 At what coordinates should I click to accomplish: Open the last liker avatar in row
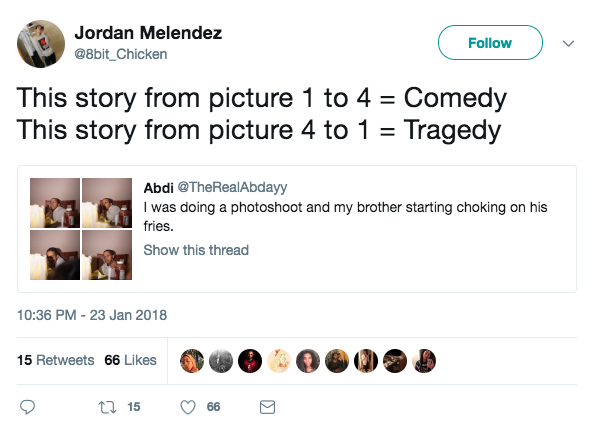tap(425, 360)
